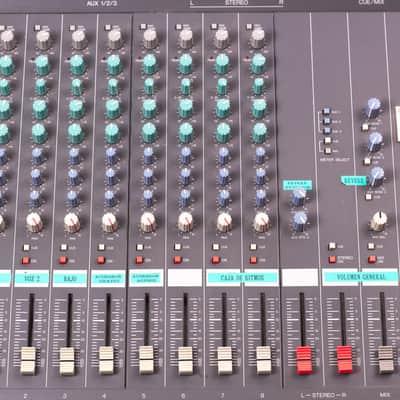The image size is (400, 400).
Task: Enable the white cue button on channel 5
Action: [140, 247]
